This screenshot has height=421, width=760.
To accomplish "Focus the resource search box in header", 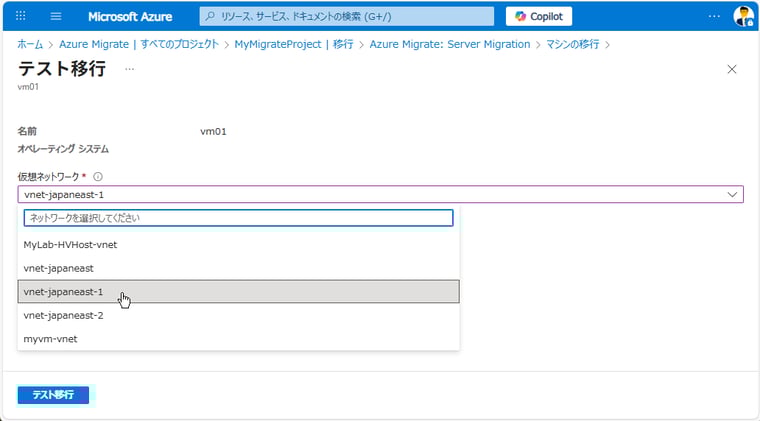I will [x=347, y=16].
